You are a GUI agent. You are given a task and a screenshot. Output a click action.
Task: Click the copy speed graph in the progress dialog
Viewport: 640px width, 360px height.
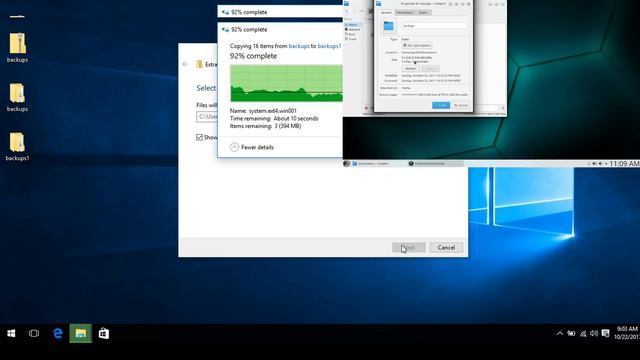click(x=286, y=83)
